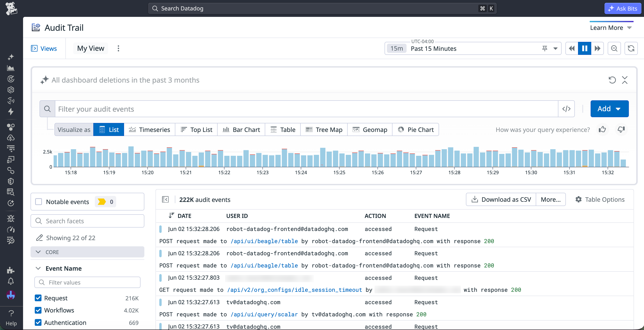Uncheck the Request event name
This screenshot has height=330, width=644.
(38, 298)
